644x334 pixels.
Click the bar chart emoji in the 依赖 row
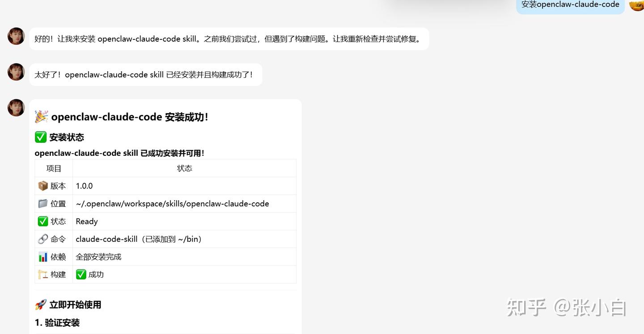[x=43, y=257]
